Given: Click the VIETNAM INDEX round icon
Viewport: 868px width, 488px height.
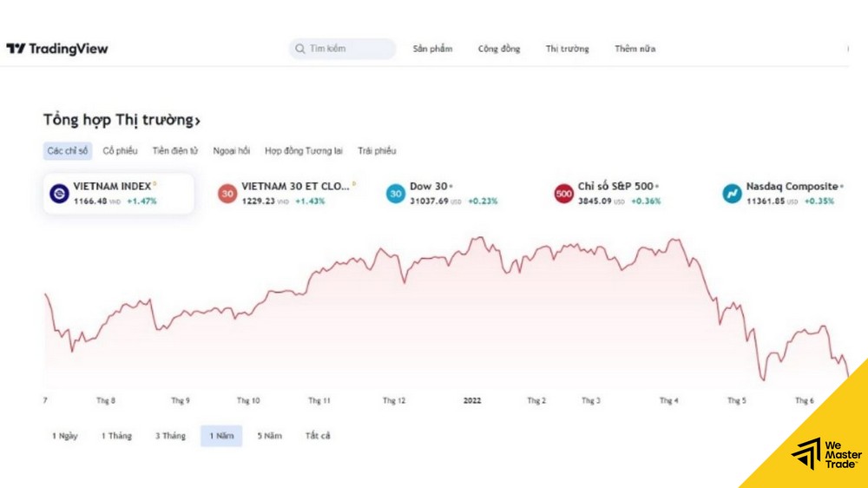Looking at the screenshot, I should tap(59, 194).
